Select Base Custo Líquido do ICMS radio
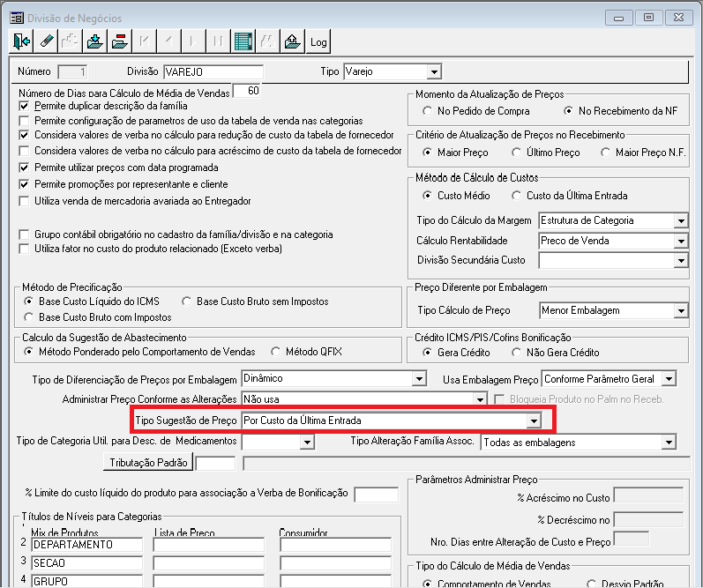703x588 pixels. coord(29,301)
